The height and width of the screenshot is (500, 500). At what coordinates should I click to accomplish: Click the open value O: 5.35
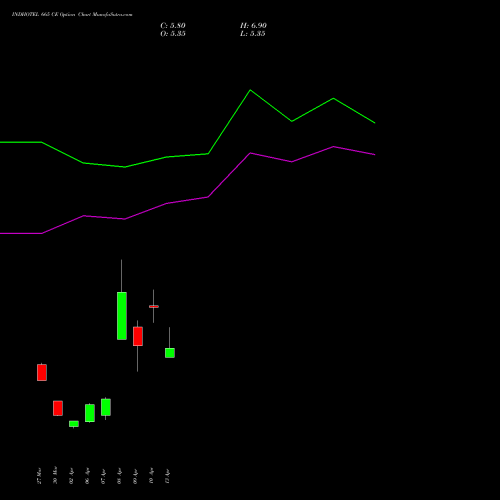coord(173,34)
